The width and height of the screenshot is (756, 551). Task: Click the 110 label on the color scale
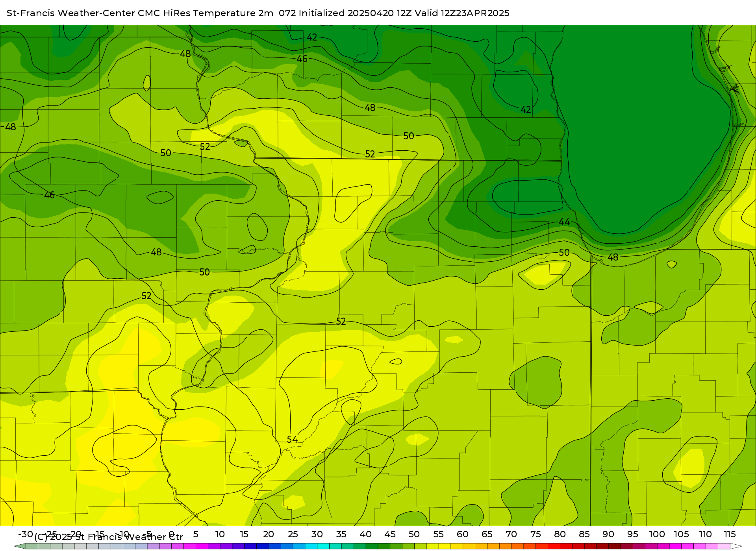point(705,534)
